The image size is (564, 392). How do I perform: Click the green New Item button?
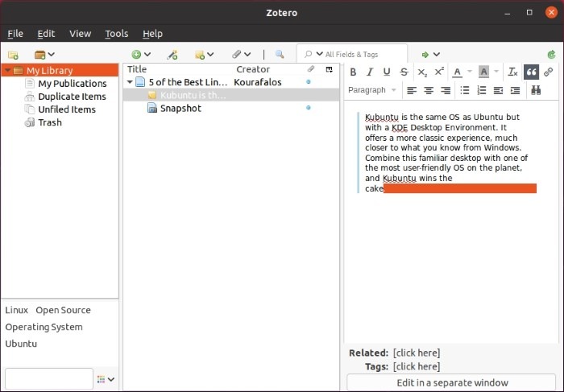(x=136, y=55)
